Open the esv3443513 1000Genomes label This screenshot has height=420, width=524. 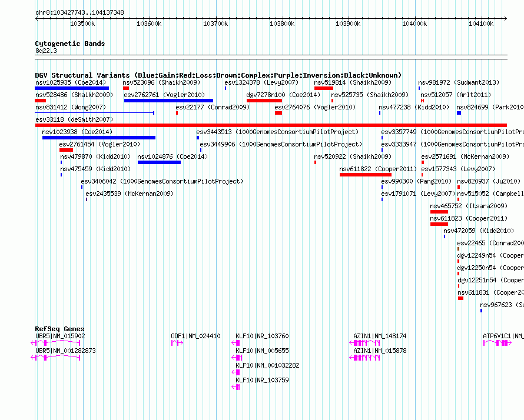point(277,132)
